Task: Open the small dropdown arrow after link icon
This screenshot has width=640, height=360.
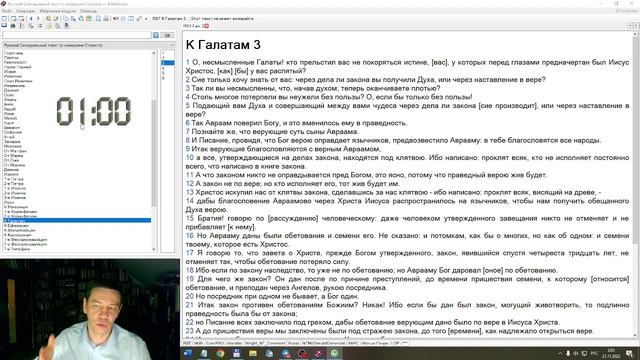Action: [146, 19]
